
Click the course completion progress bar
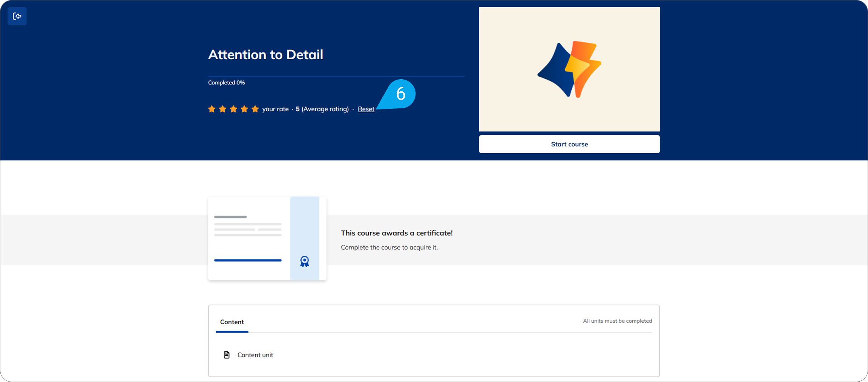tap(336, 76)
